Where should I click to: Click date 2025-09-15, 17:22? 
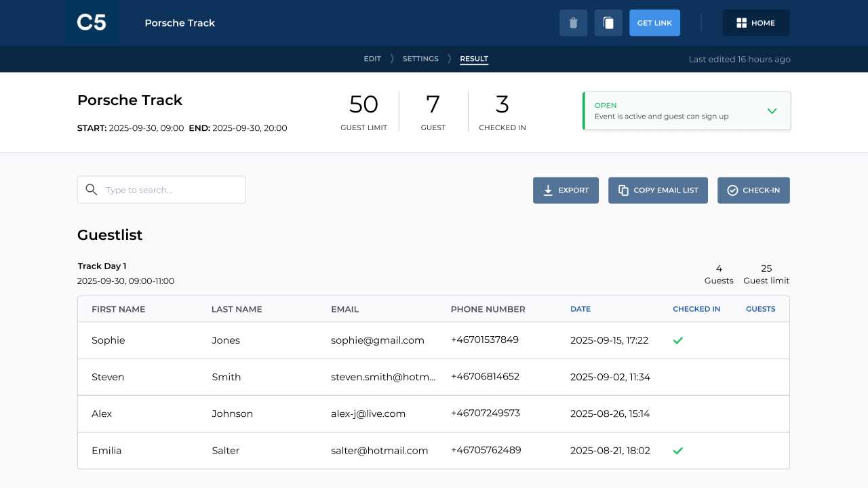[x=610, y=340]
